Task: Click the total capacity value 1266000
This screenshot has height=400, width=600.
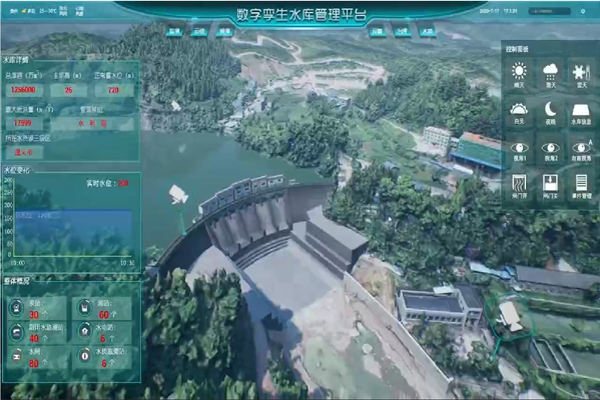Action: coord(23,89)
